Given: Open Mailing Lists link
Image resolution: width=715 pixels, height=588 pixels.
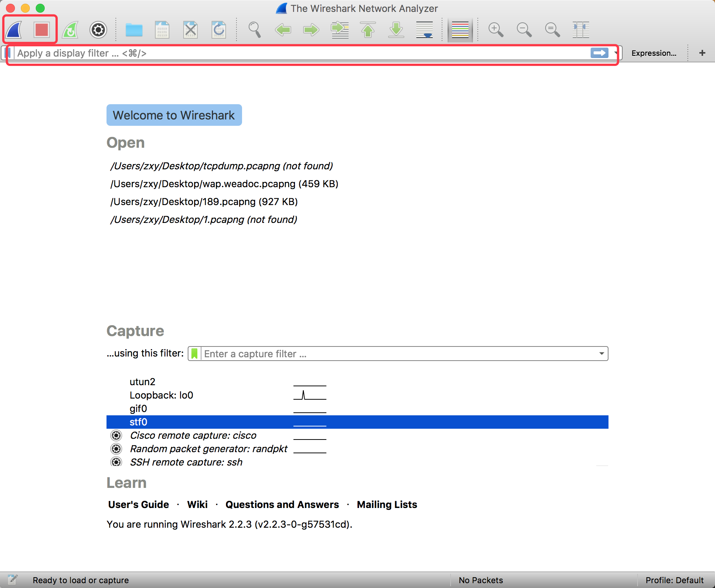Looking at the screenshot, I should tap(387, 505).
